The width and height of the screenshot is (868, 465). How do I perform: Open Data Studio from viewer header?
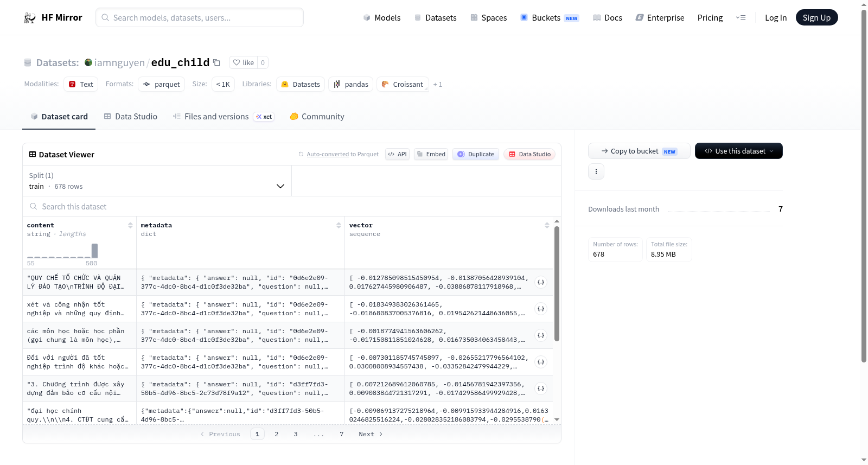[x=529, y=154]
